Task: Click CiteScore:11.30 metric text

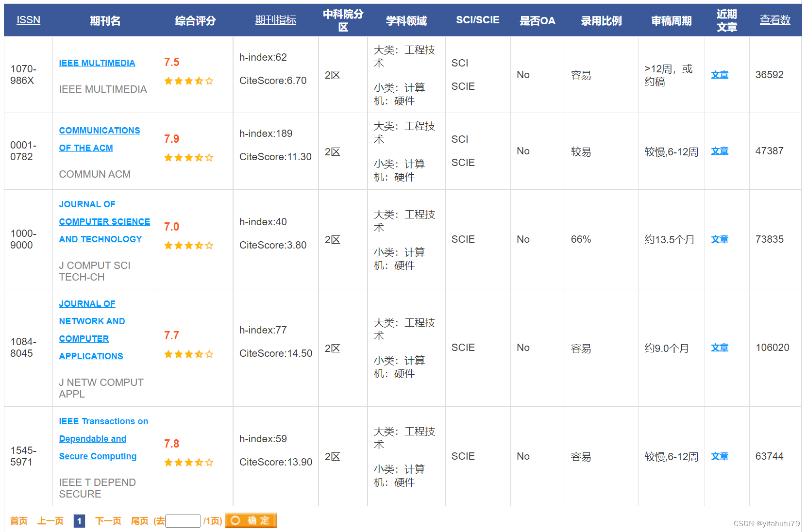Action: point(275,157)
